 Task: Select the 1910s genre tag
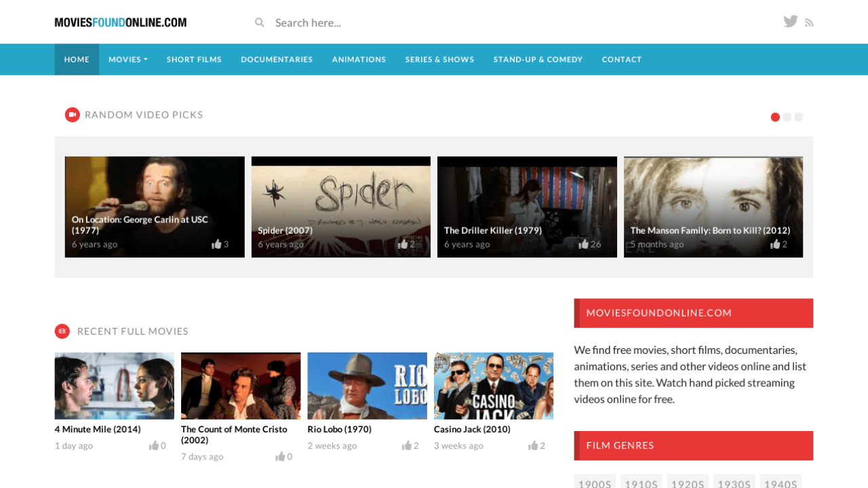point(642,481)
